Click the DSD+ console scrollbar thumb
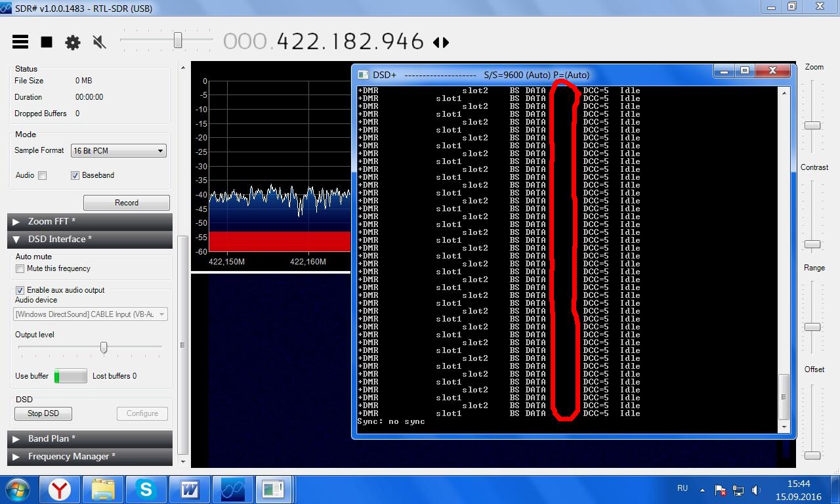The image size is (840, 504). point(784,397)
